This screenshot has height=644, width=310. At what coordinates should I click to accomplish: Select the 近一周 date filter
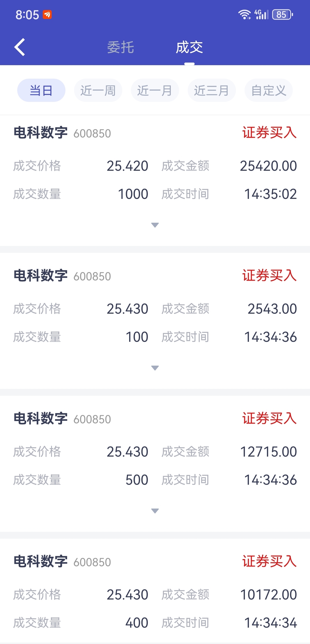(x=98, y=90)
